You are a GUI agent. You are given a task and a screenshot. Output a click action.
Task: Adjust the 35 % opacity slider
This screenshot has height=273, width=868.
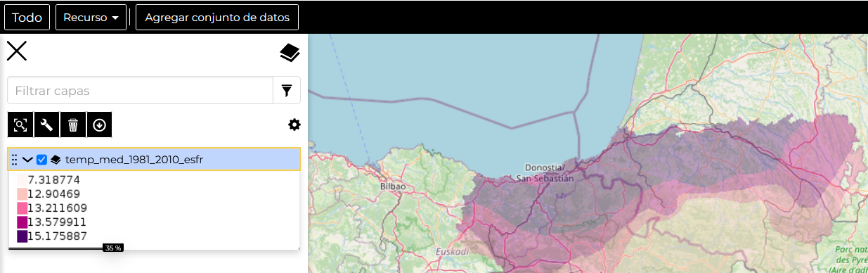(x=112, y=248)
